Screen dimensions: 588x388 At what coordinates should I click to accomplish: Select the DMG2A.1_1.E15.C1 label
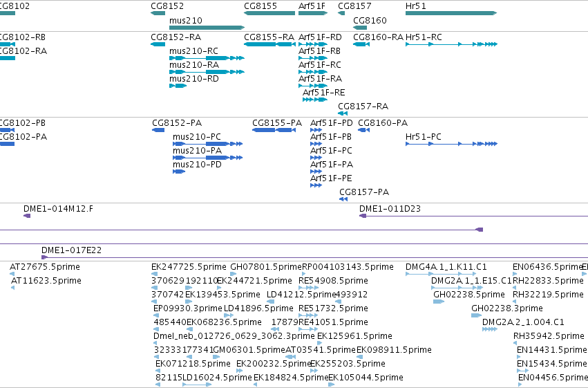(472, 281)
